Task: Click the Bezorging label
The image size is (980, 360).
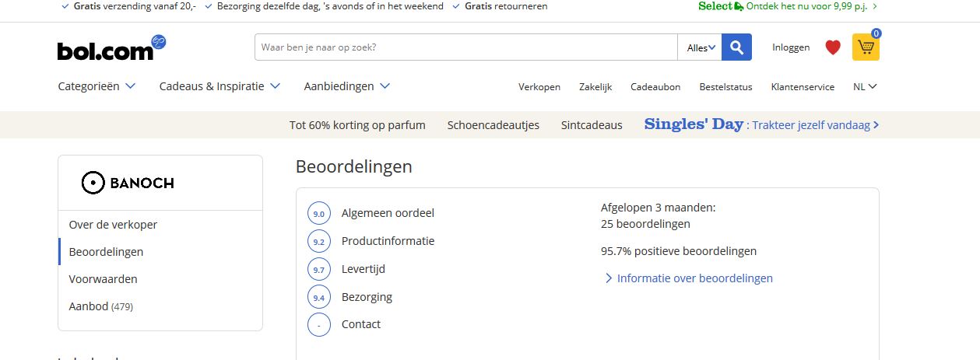Action: tap(367, 297)
